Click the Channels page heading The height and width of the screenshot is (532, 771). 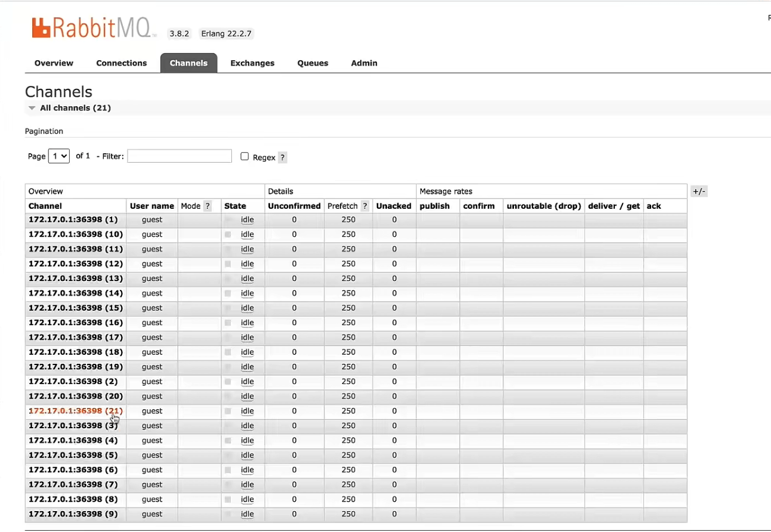58,92
